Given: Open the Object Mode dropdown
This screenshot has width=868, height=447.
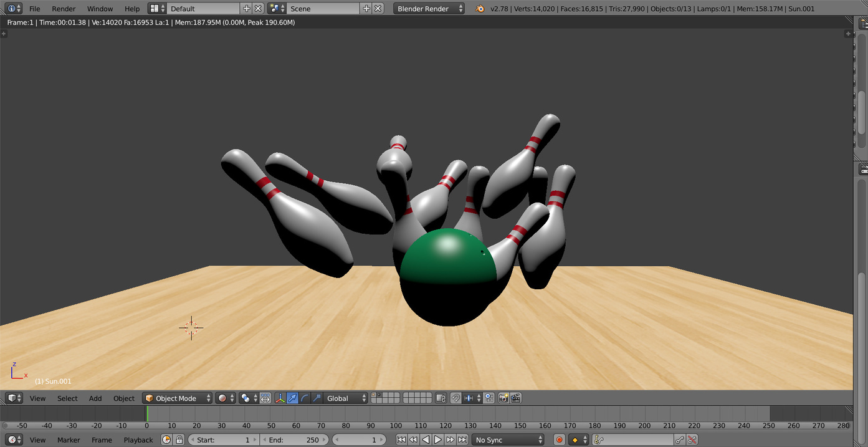Looking at the screenshot, I should tap(178, 398).
